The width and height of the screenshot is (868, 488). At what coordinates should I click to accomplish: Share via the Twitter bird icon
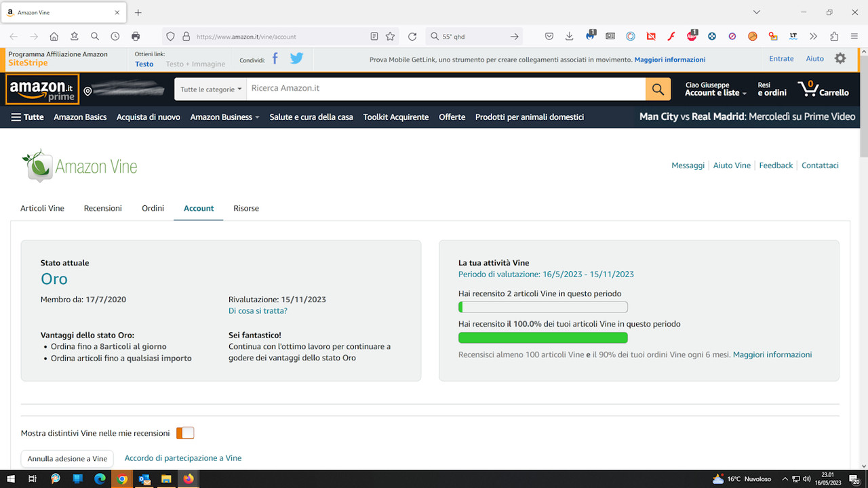click(296, 59)
